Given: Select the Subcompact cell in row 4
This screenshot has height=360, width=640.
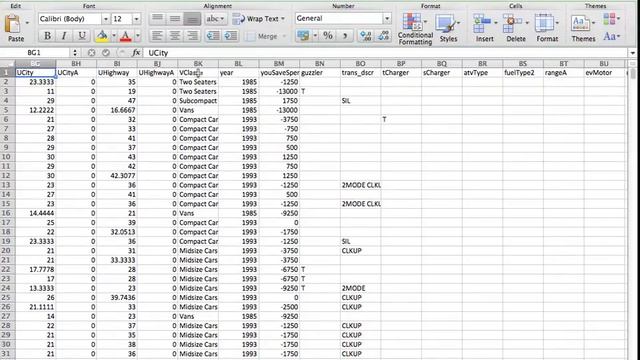Looking at the screenshot, I should (198, 100).
